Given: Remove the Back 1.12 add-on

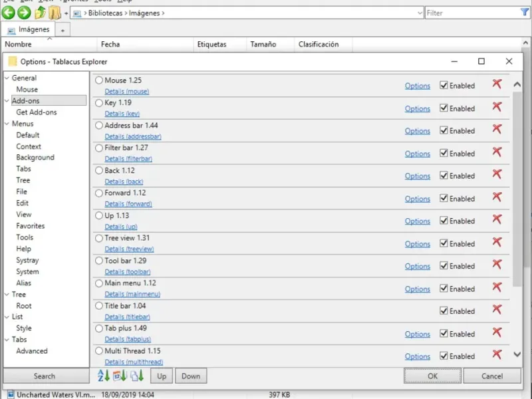Looking at the screenshot, I should click(x=497, y=174).
